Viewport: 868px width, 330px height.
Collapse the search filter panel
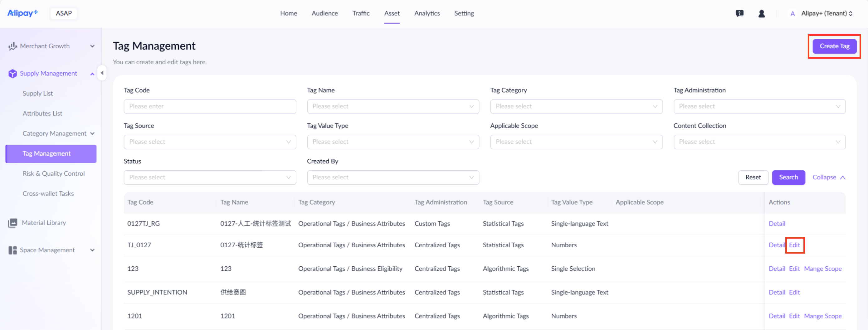(828, 177)
